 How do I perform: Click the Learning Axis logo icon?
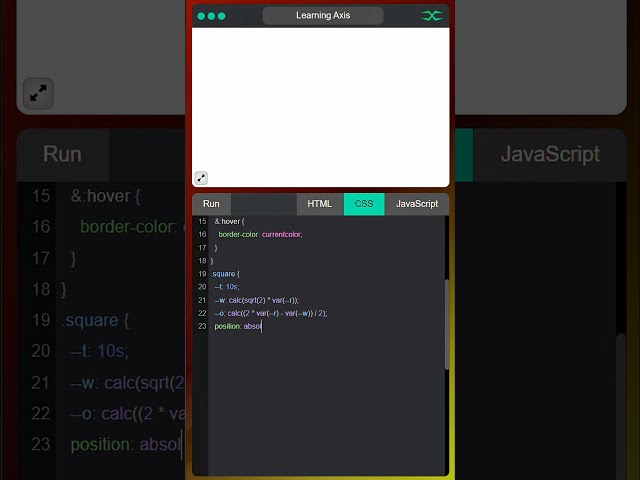432,16
